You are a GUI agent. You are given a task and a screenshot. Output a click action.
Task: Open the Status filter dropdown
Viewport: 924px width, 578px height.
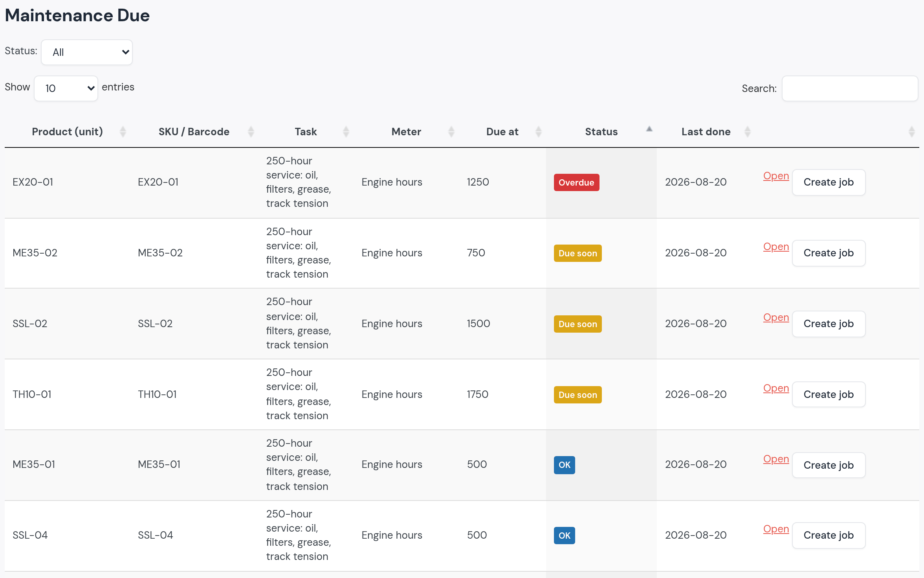click(x=87, y=52)
